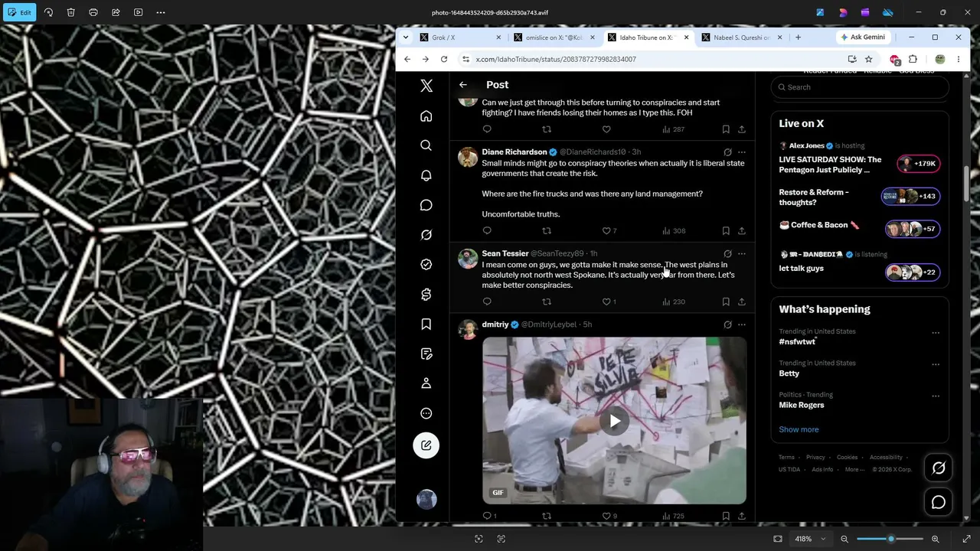The height and width of the screenshot is (551, 980).
Task: Start slideshow from Photos toolbar
Action: [x=139, y=12]
